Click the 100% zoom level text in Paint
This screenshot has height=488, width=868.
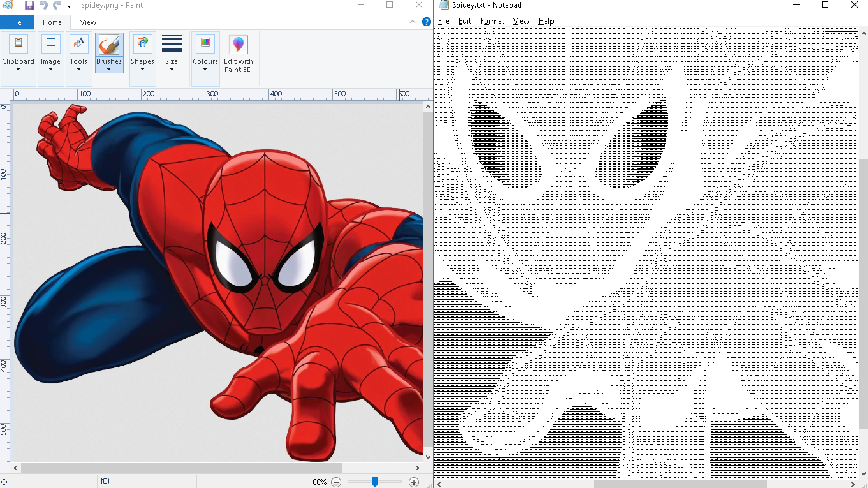point(318,482)
